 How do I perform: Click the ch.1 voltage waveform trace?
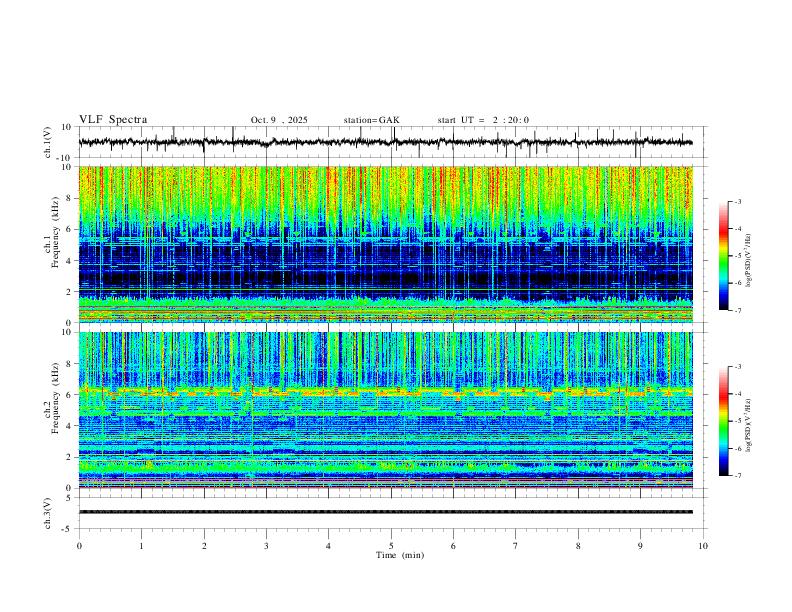(385, 142)
